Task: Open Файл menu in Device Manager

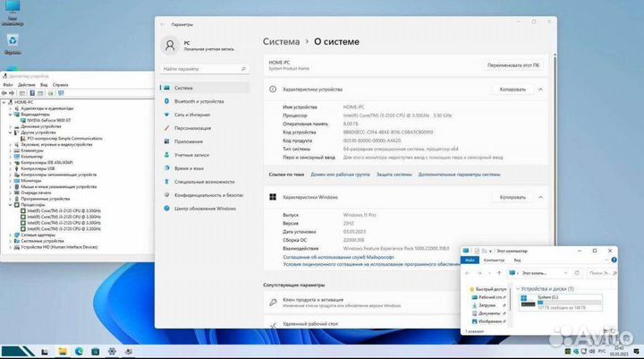Action: pos(8,85)
